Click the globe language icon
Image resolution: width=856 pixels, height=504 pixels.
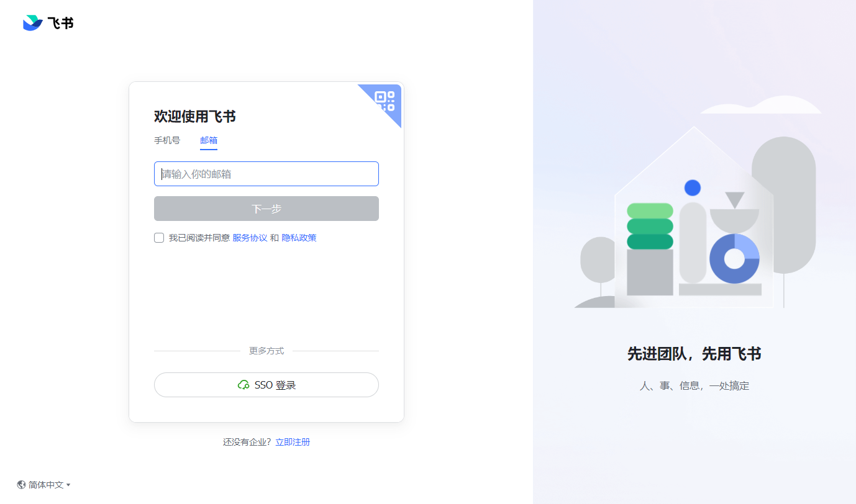pos(21,485)
